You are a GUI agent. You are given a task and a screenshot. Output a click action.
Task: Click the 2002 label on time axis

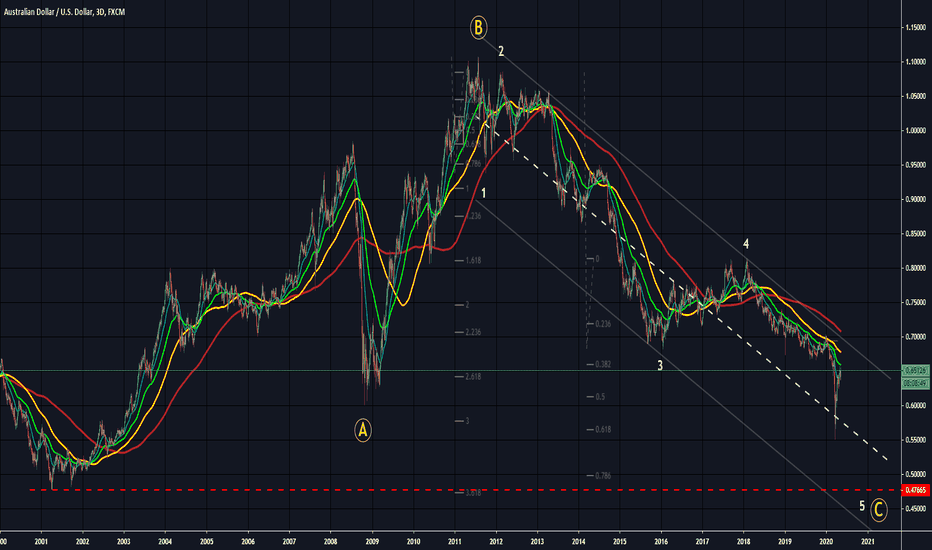83,542
